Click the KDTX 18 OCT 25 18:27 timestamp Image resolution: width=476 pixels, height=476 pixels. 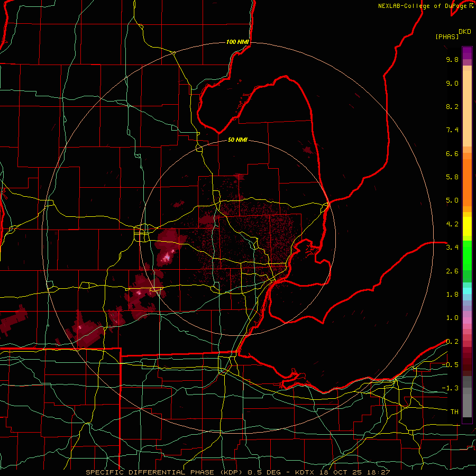[342, 472]
